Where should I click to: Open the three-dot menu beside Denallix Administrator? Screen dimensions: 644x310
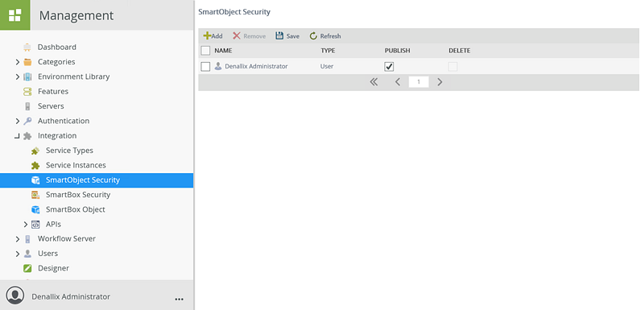pyautogui.click(x=179, y=299)
